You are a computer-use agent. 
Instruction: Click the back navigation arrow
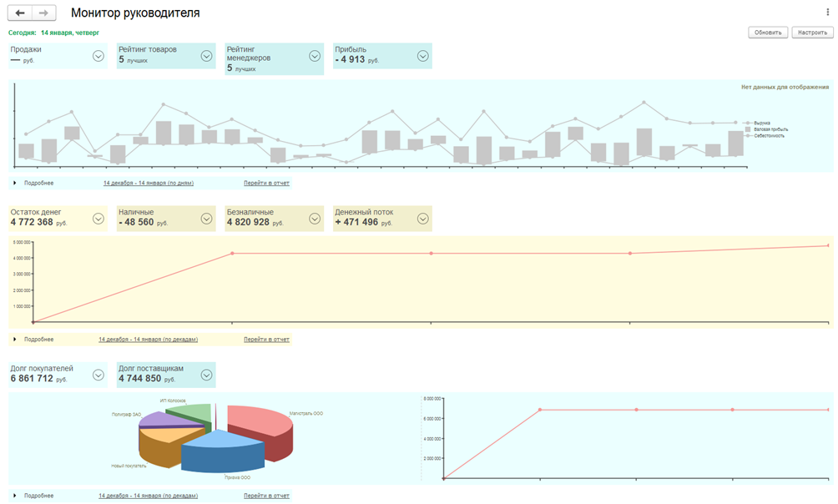[x=20, y=13]
